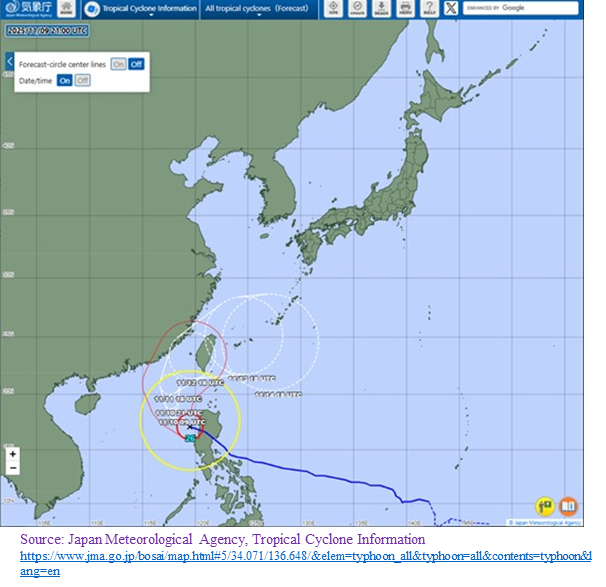Open the All tropical cyclones (Forecast) dropdown
The image size is (606, 587).
(x=258, y=9)
